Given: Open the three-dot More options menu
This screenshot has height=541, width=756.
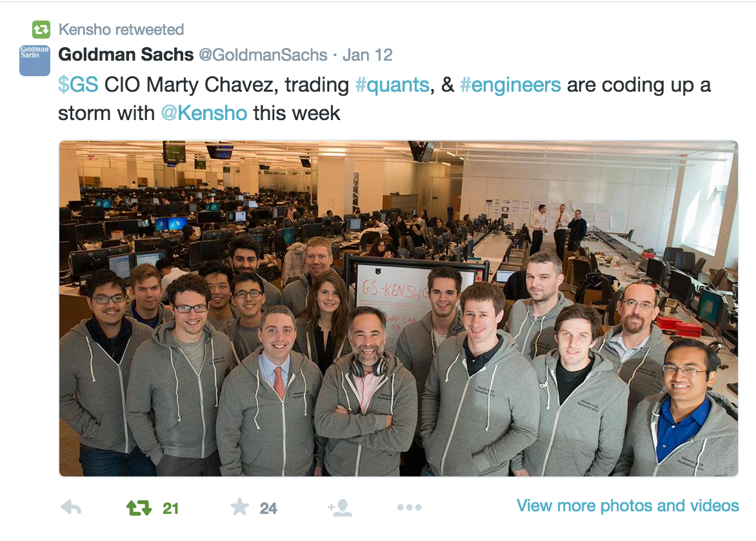Looking at the screenshot, I should [x=410, y=507].
